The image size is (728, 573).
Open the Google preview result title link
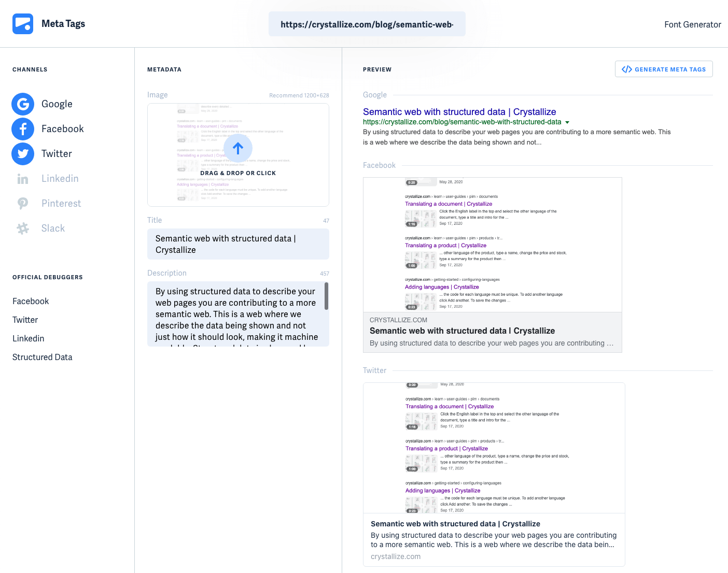point(459,112)
